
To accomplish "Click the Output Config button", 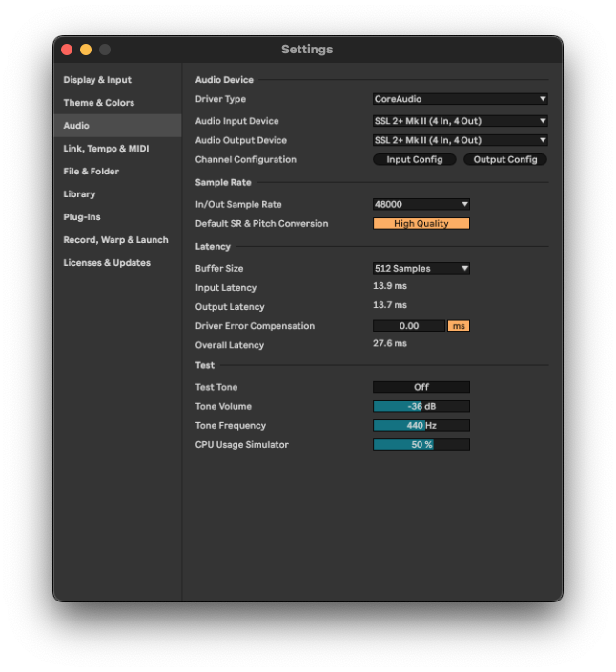I will [505, 159].
